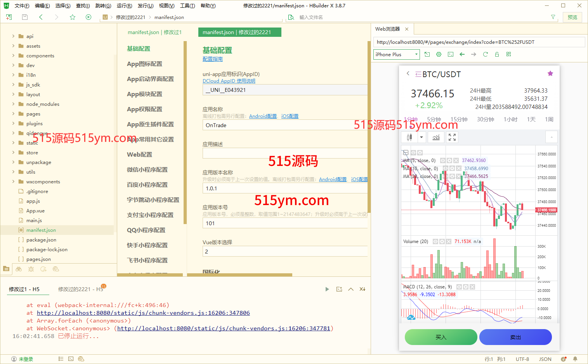The height and width of the screenshot is (364, 588).
Task: Click the bug debug icon below file tree
Action: pos(31,269)
